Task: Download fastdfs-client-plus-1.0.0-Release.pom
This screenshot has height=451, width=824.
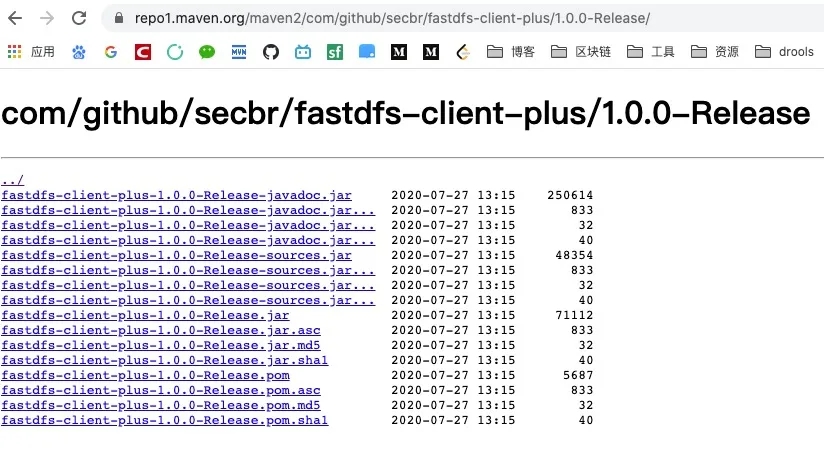Action: coord(145,375)
